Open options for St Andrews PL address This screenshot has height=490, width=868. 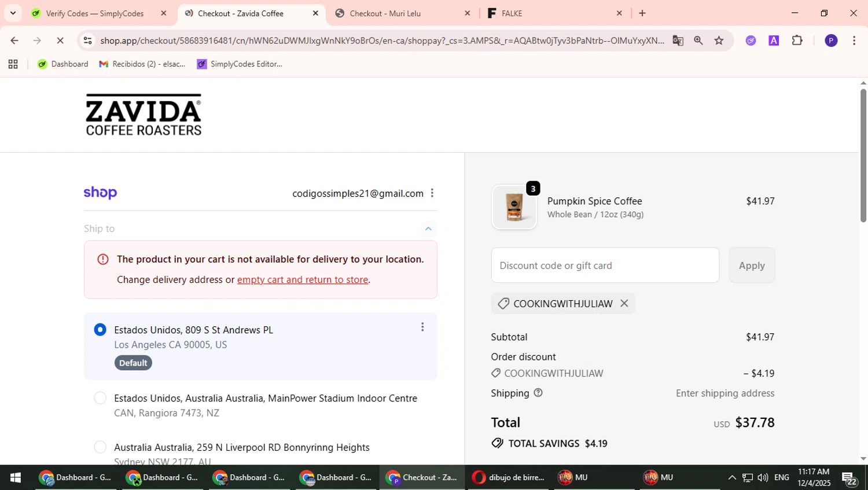[x=422, y=327]
